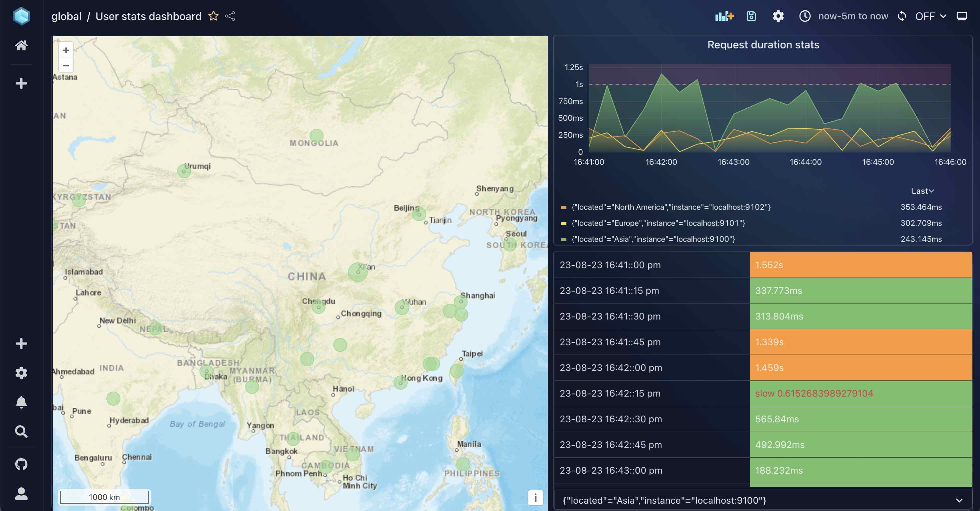Viewport: 980px width, 511px height.
Task: Click the map marker at Hong Kong
Action: click(400, 382)
